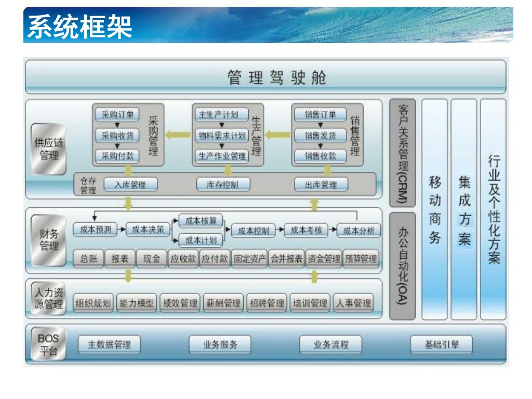The width and height of the screenshot is (532, 399).
Task: Select the BOS平台 module label
Action: coord(48,344)
